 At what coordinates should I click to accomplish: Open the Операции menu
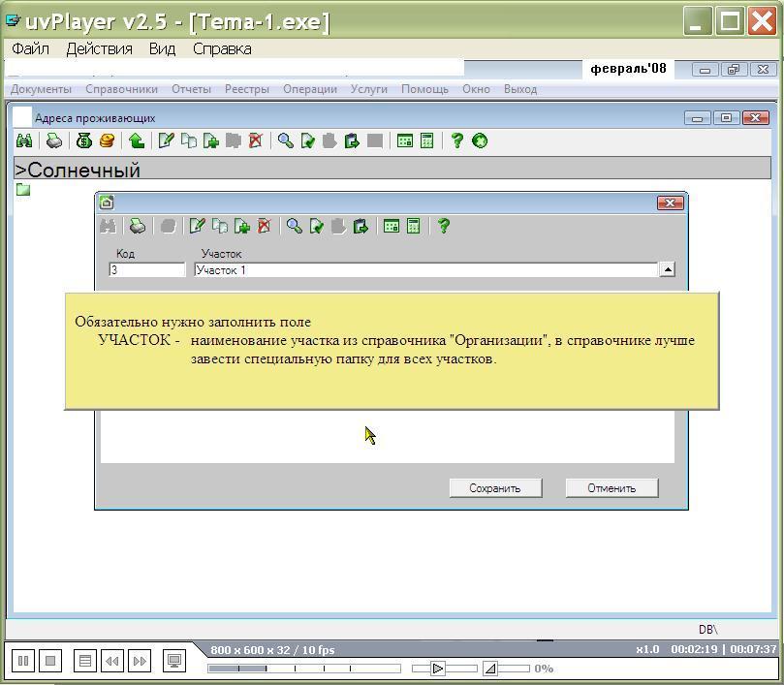coord(310,89)
